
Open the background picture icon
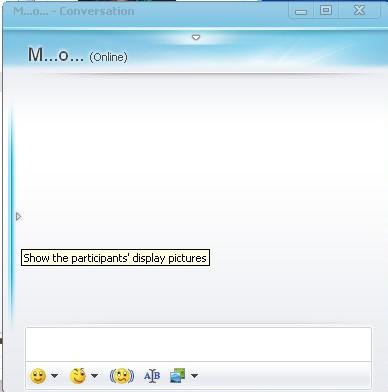[177, 376]
